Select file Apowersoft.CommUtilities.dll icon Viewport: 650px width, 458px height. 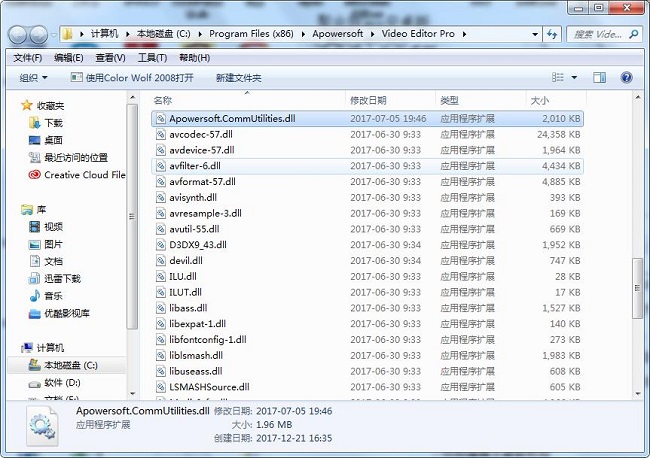click(x=161, y=119)
